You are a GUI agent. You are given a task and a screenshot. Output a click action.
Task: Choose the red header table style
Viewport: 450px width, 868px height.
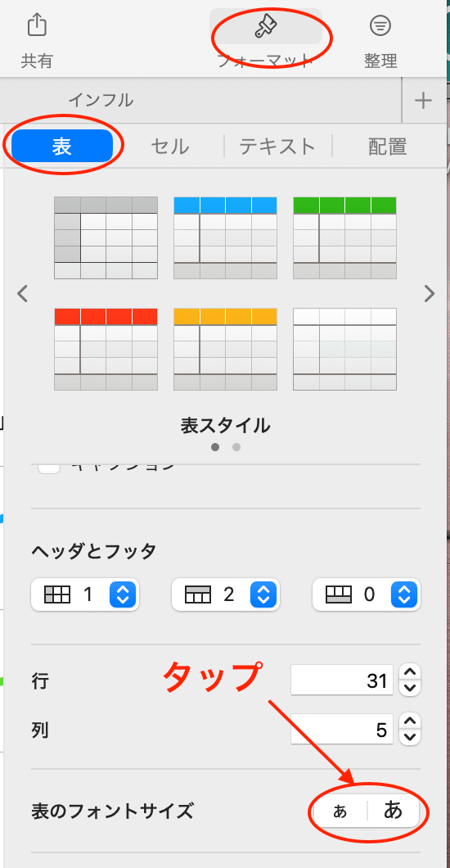106,350
